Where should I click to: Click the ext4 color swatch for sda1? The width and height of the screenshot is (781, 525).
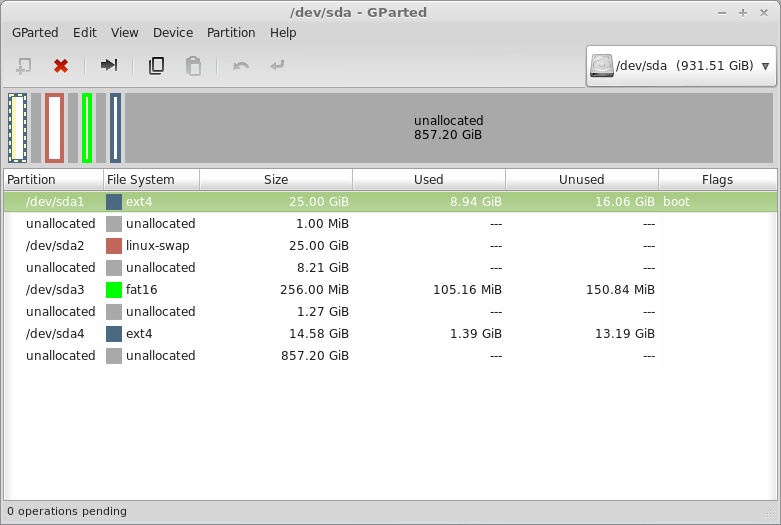point(114,202)
